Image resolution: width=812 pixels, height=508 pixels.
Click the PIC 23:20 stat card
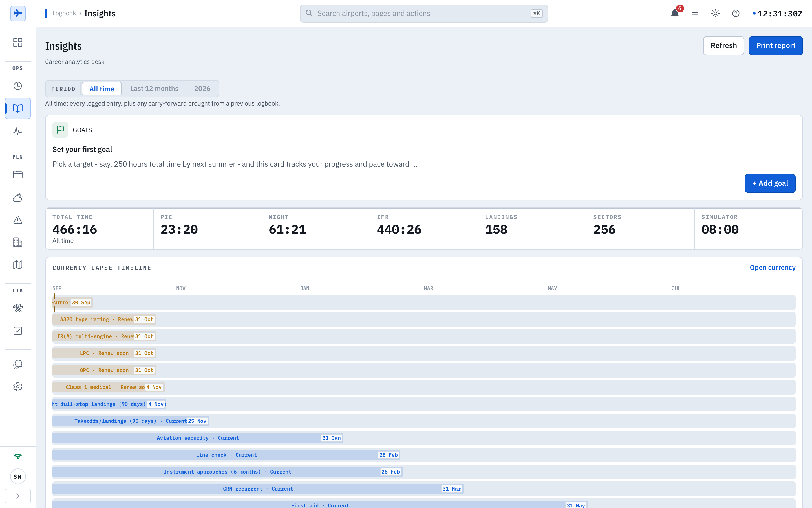[208, 229]
